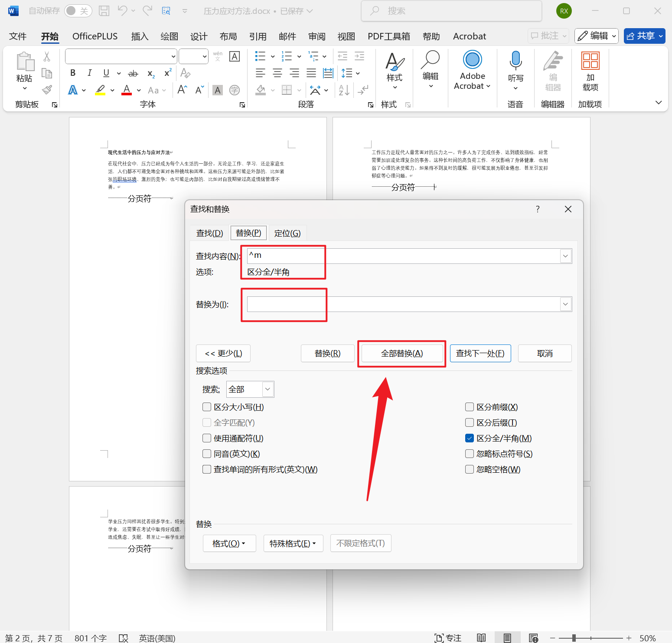Screen dimensions: 672x643
Task: Click inside the 替换为 input field
Action: [x=390, y=304]
